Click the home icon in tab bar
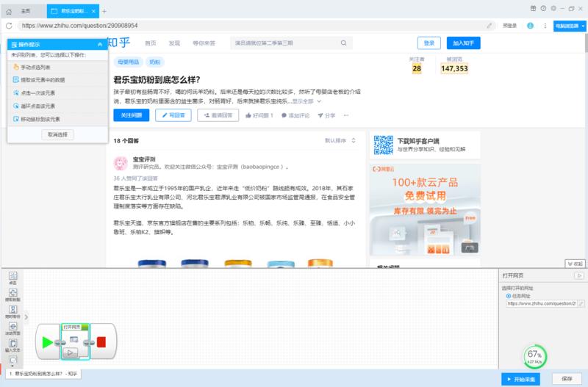588x387 pixels. 9,12
